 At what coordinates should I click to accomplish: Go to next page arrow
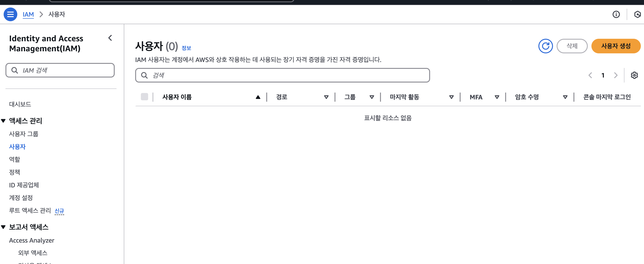(616, 75)
